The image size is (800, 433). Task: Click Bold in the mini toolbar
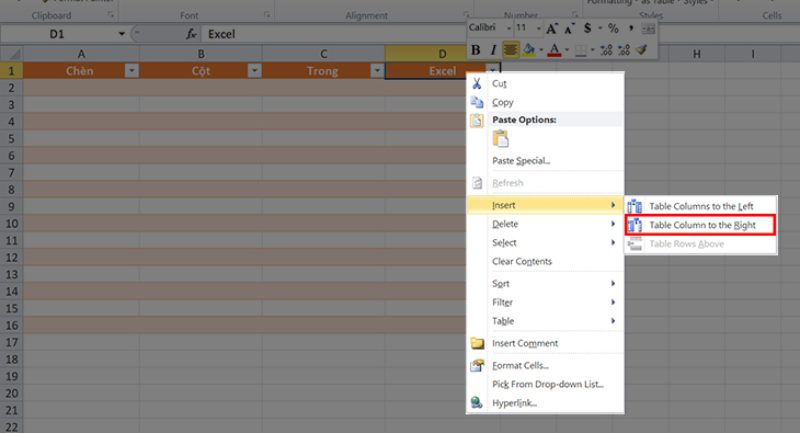tap(476, 49)
